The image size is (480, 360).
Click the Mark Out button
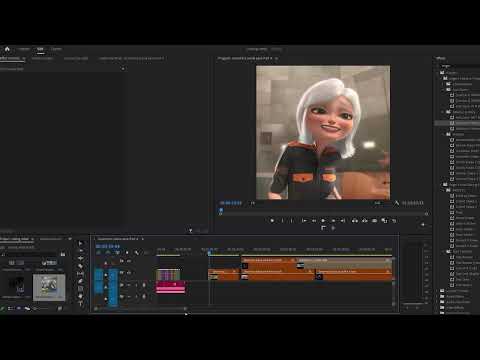(292, 221)
